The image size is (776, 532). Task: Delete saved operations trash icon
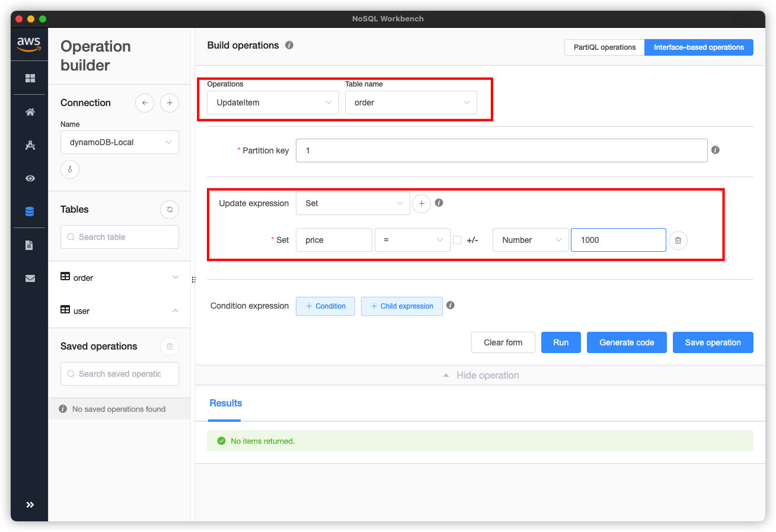[170, 347]
